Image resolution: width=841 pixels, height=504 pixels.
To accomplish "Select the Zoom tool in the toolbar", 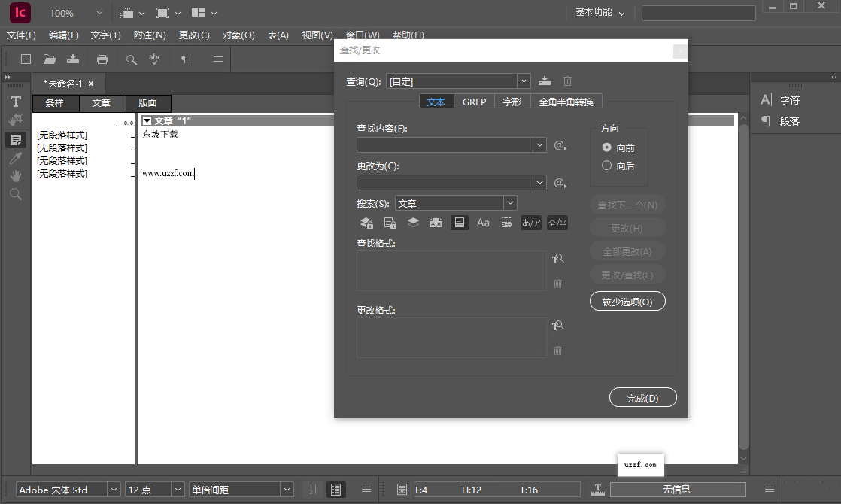I will click(x=15, y=194).
